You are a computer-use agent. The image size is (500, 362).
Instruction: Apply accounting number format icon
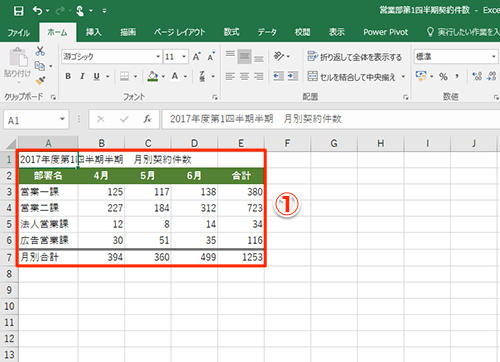point(421,76)
